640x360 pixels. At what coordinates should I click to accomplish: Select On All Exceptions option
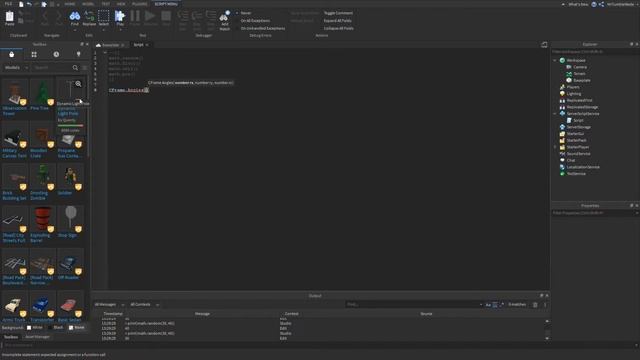[x=255, y=20]
